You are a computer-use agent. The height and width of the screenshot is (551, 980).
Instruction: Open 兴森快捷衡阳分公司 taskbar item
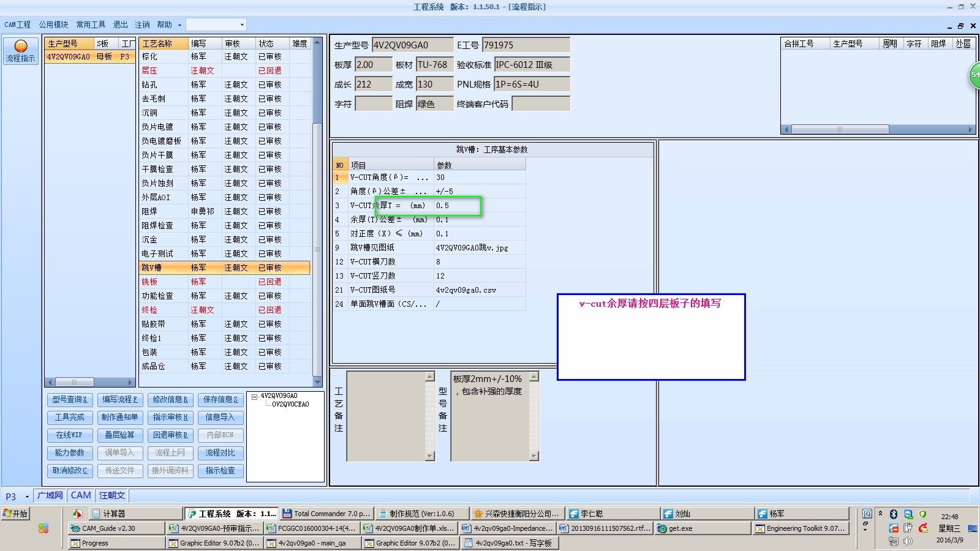517,514
